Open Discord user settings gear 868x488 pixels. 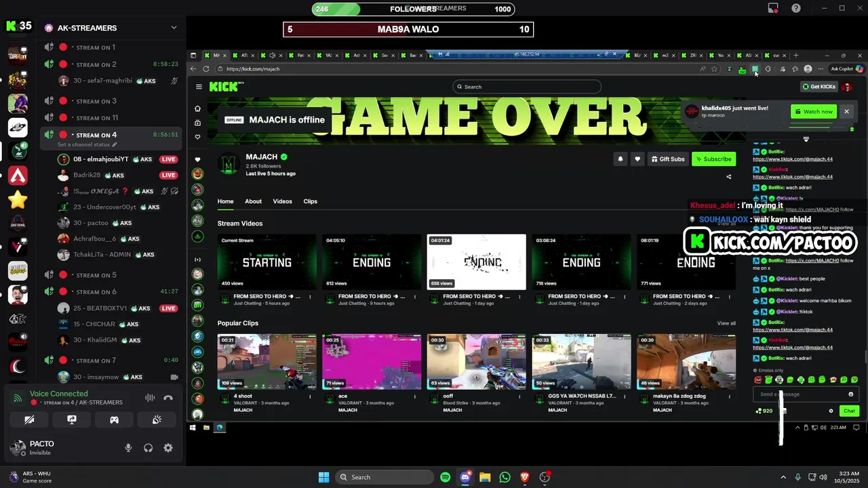[168, 448]
